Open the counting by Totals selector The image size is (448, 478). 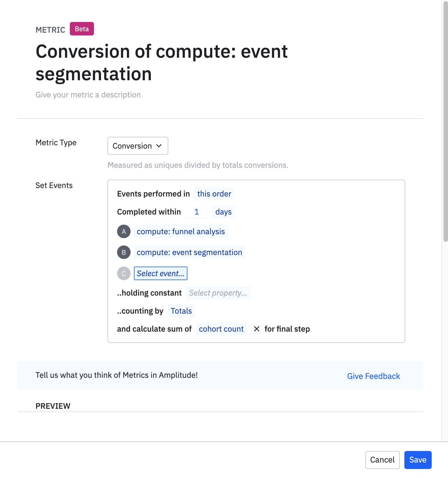181,311
